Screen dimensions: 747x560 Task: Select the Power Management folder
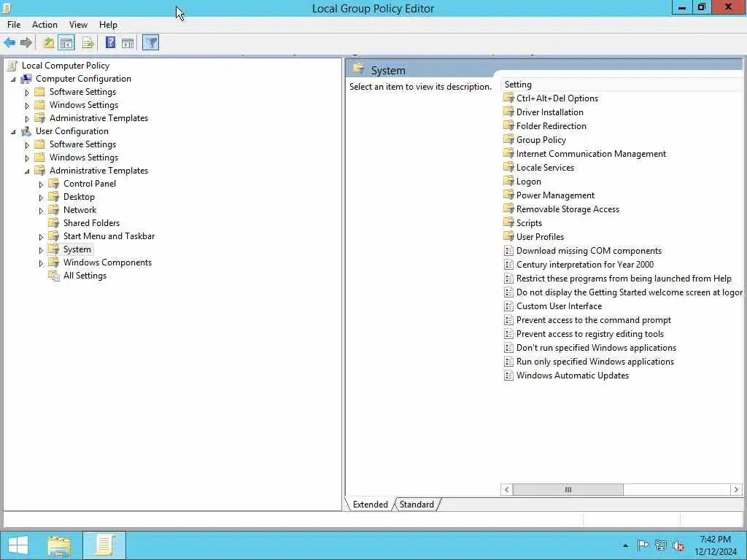[x=555, y=195]
